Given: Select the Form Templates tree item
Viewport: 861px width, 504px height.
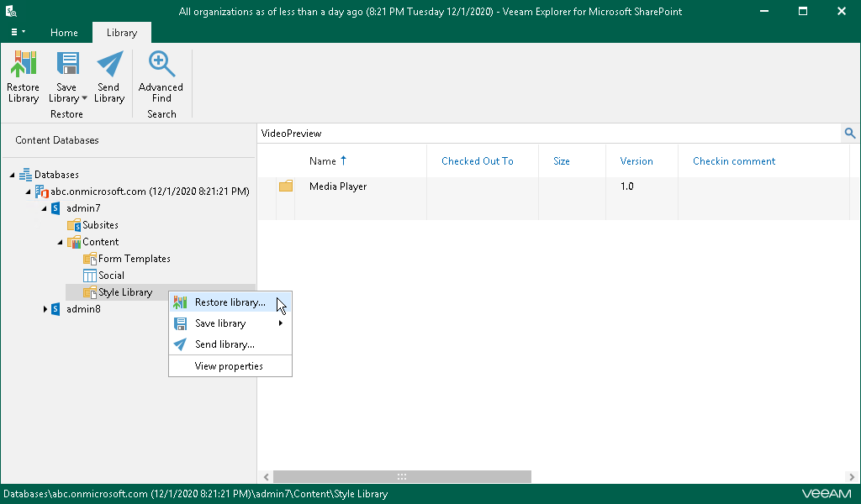Looking at the screenshot, I should (134, 259).
